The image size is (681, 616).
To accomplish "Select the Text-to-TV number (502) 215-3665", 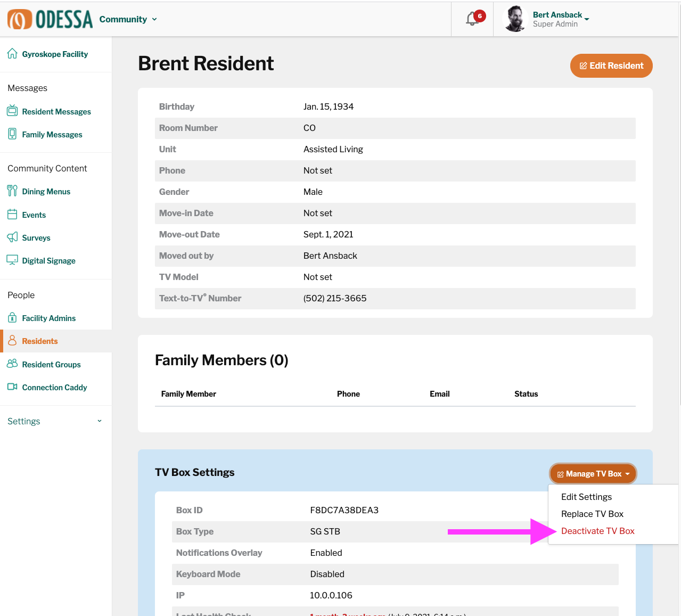I will [335, 298].
